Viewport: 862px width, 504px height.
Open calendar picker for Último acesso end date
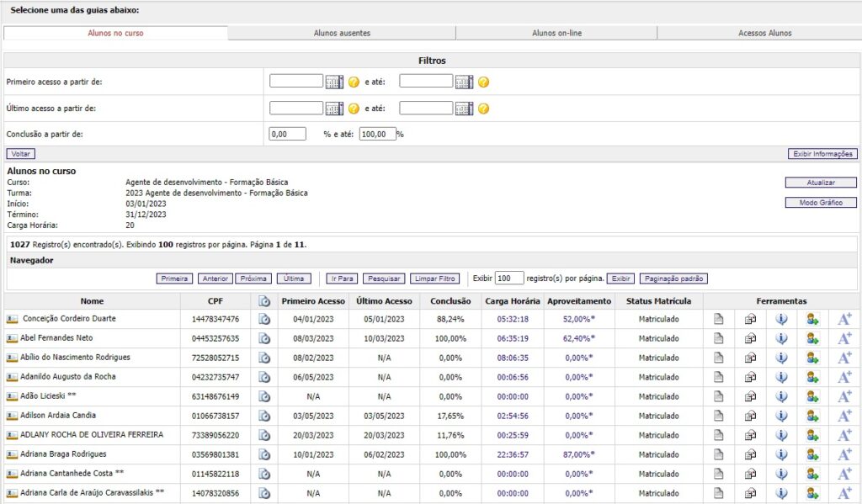click(x=464, y=109)
